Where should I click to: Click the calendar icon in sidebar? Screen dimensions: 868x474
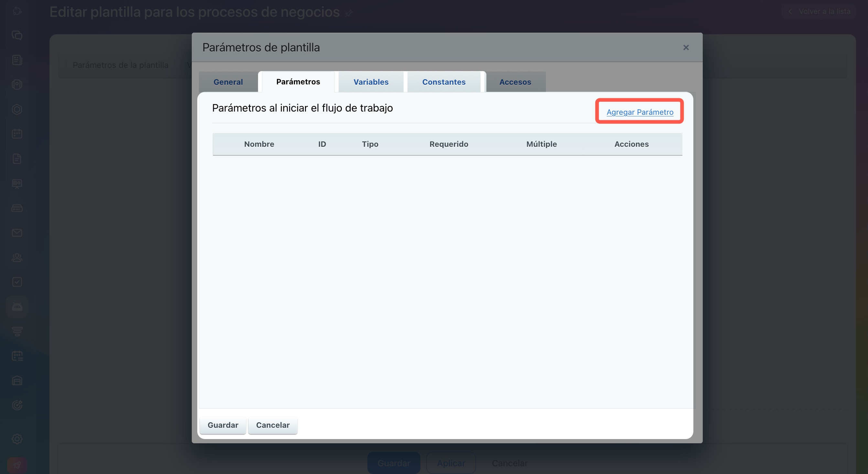(x=17, y=134)
